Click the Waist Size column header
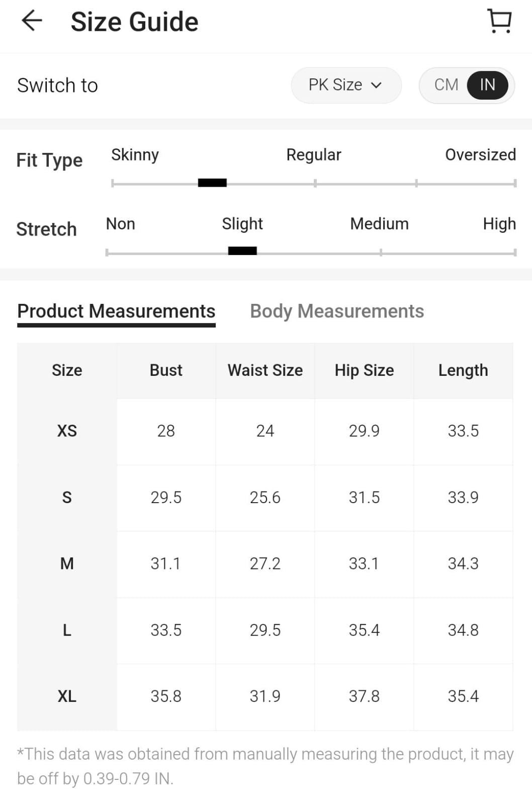532x805 pixels. 265,370
